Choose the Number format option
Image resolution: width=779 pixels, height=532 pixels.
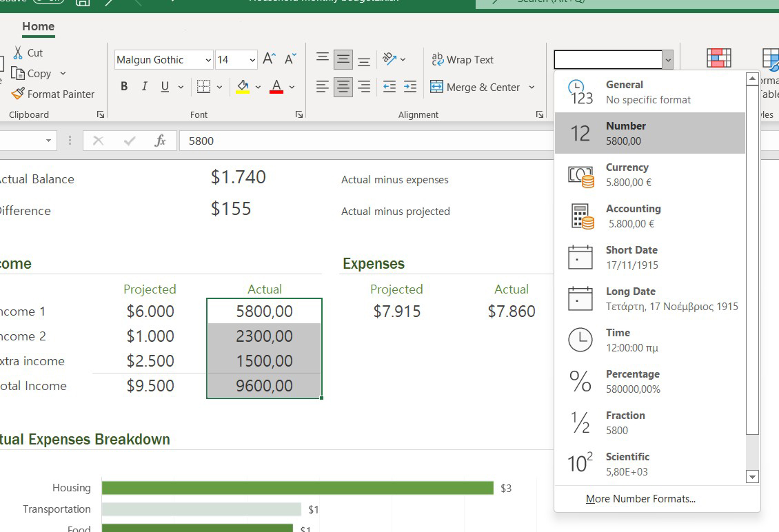click(x=650, y=133)
